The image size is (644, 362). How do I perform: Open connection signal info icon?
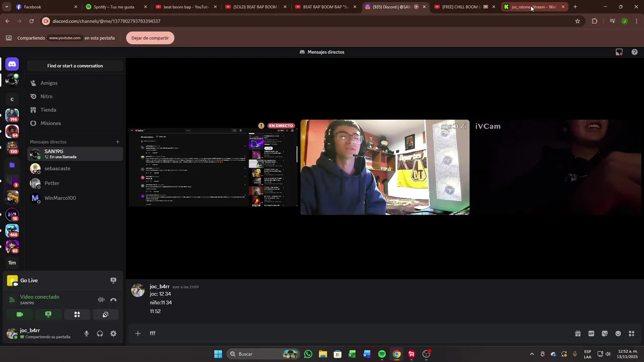point(12,300)
